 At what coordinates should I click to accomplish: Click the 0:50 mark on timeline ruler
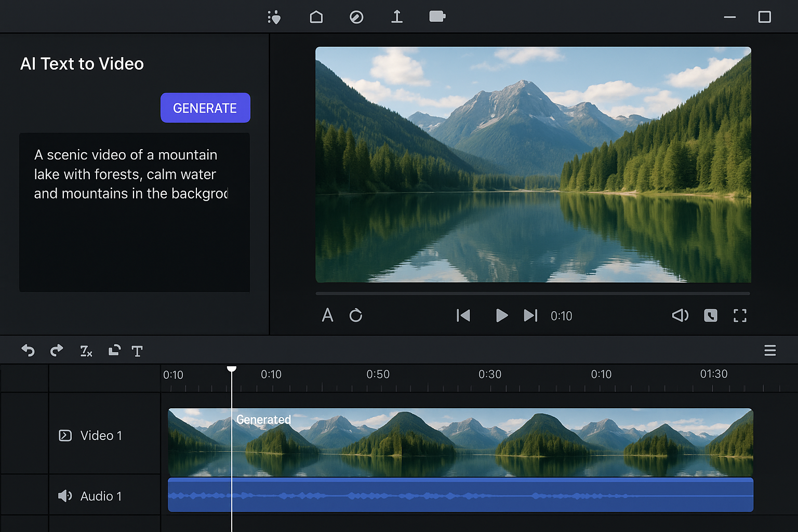pos(378,374)
